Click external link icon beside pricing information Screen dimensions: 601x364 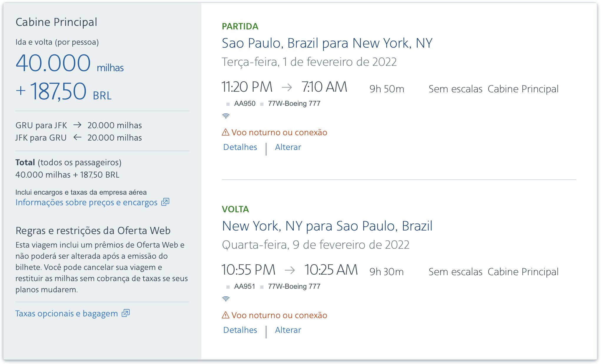[x=165, y=202]
